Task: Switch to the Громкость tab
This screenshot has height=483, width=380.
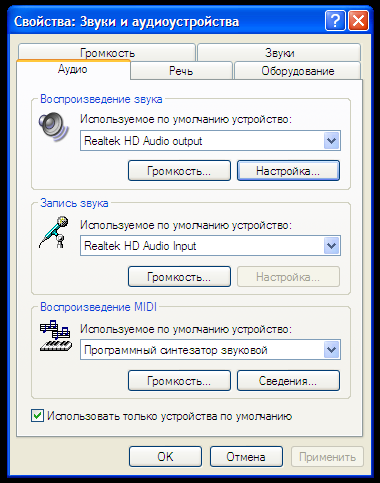Action: pos(107,52)
